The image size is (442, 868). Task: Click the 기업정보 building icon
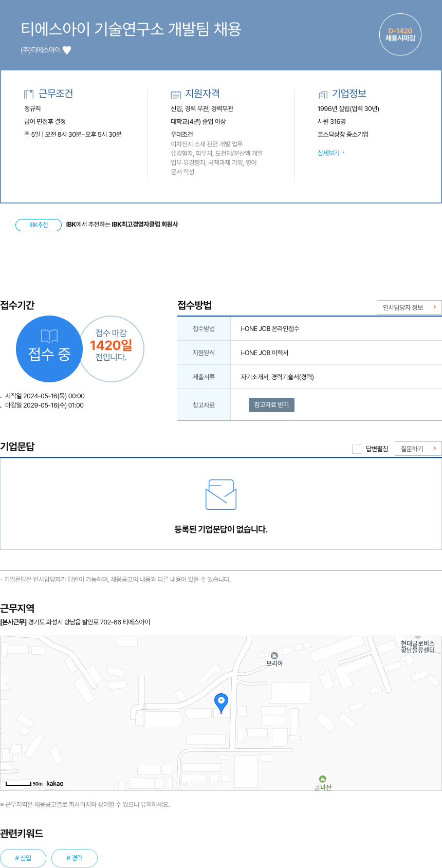323,95
